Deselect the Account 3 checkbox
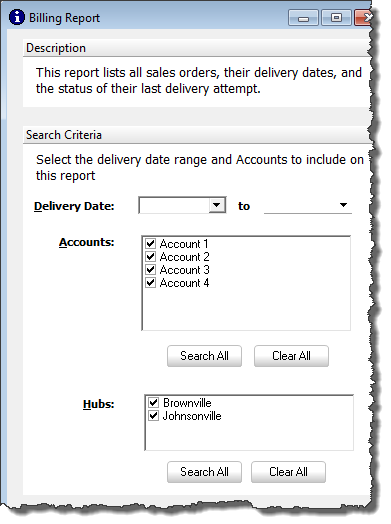The image size is (391, 524). pos(150,269)
